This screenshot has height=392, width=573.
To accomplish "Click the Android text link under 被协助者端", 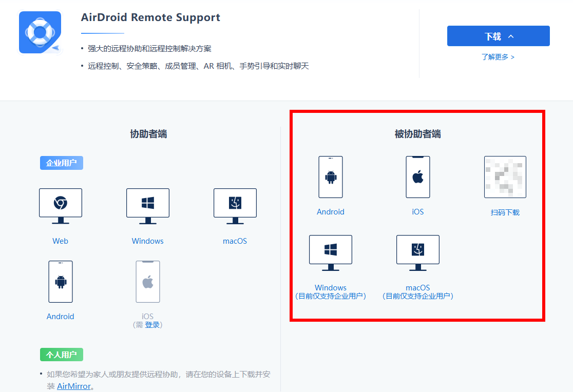I will (330, 212).
